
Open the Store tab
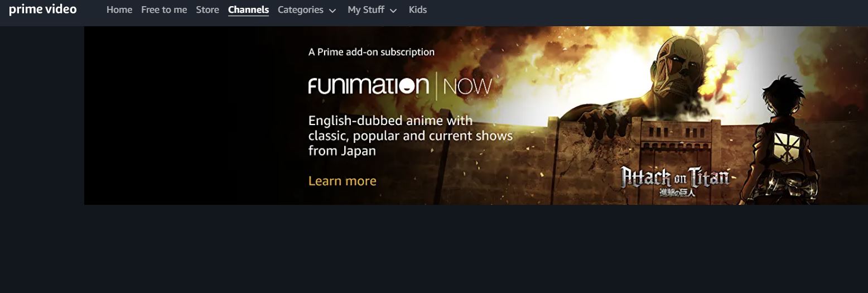coord(208,9)
